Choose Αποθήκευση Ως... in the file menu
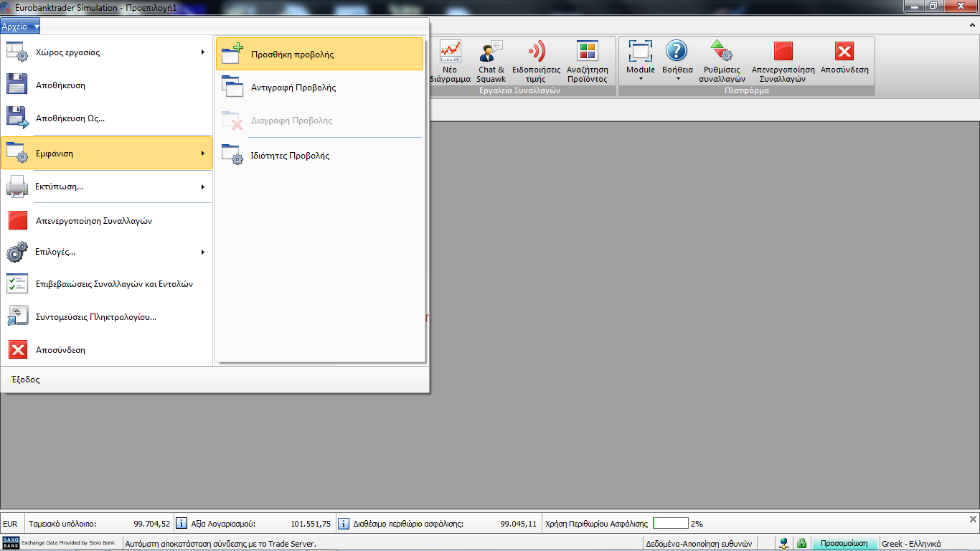Screen dimensions: 980x551 107,118
